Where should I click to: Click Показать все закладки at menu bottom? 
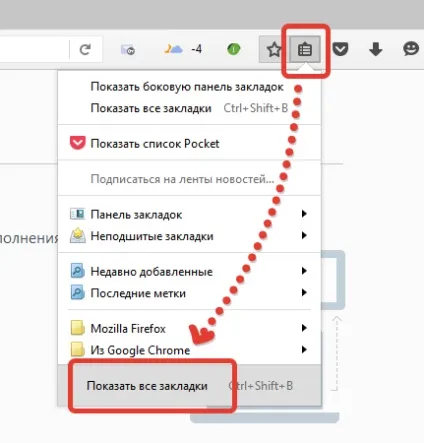tap(189, 386)
